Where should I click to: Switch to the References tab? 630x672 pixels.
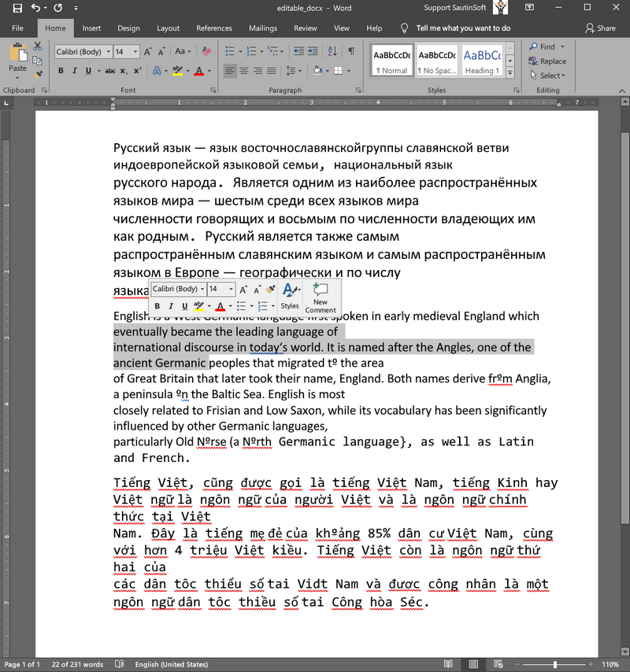(214, 28)
